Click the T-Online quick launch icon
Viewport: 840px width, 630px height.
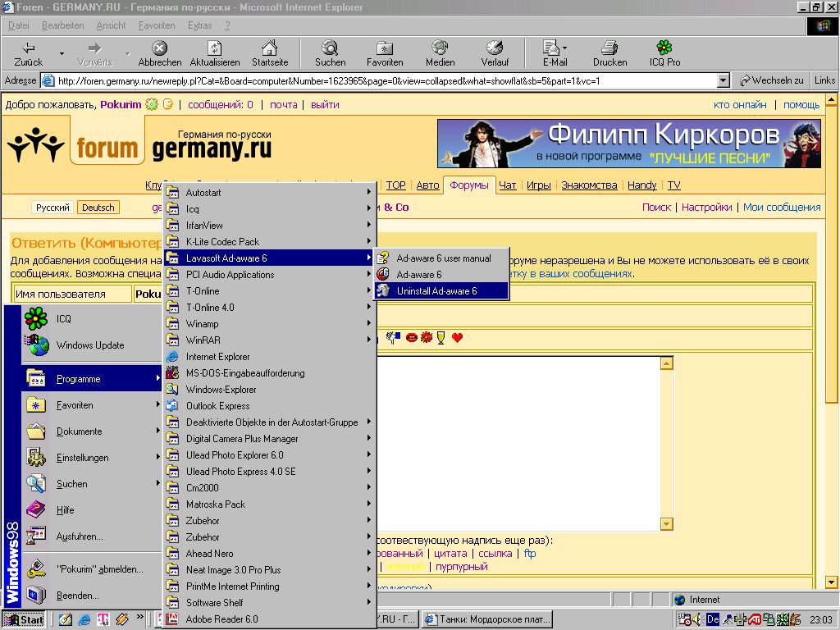[103, 619]
